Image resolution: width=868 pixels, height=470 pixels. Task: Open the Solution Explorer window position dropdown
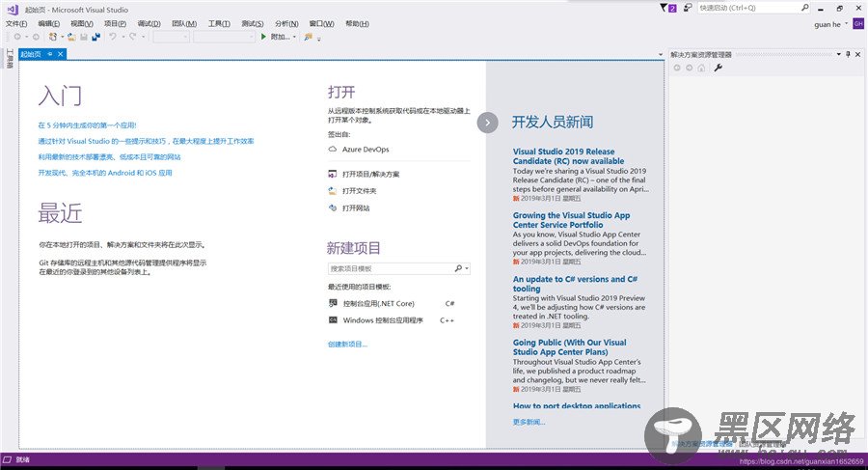[839, 54]
